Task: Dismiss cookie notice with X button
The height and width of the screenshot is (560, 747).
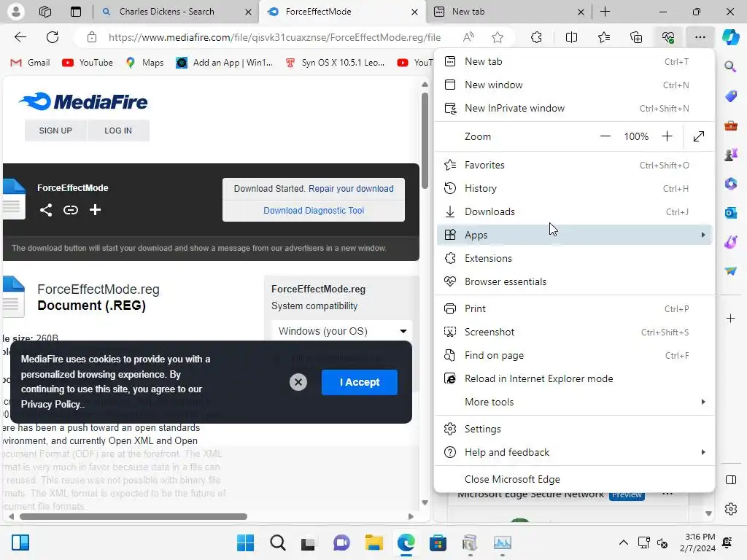Action: pos(298,382)
